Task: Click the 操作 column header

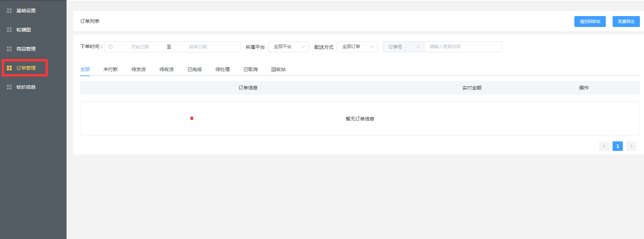Action: [x=584, y=88]
